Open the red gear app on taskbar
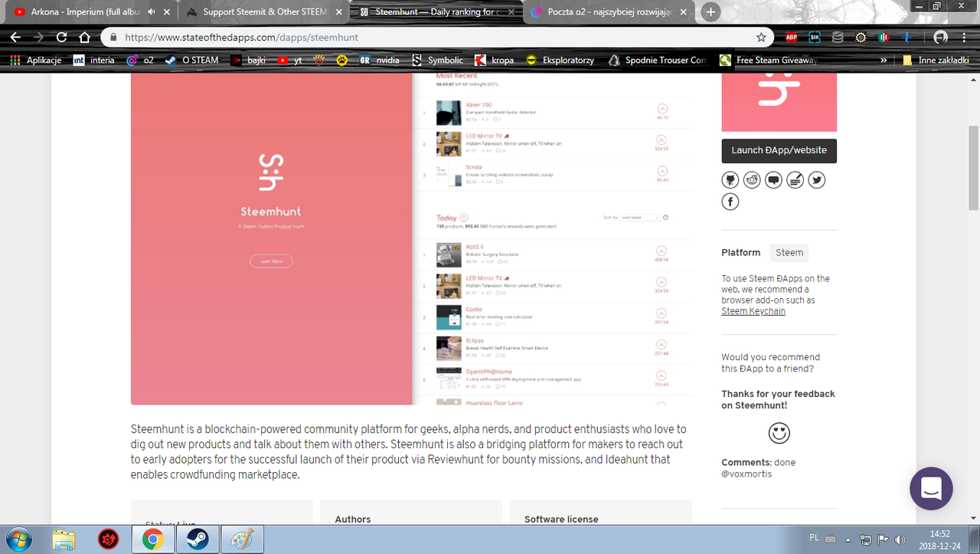This screenshot has height=554, width=980. pyautogui.click(x=109, y=540)
